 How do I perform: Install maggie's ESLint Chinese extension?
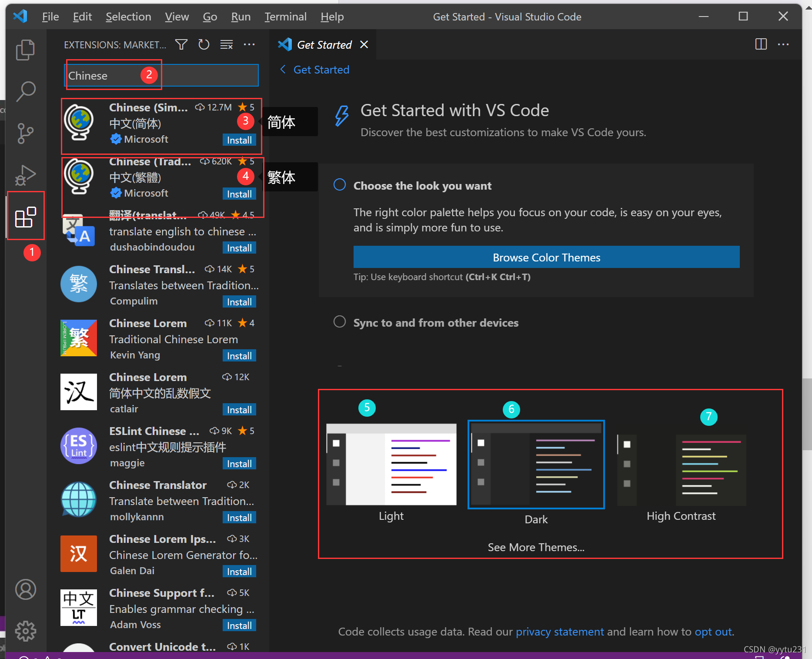[x=239, y=464]
